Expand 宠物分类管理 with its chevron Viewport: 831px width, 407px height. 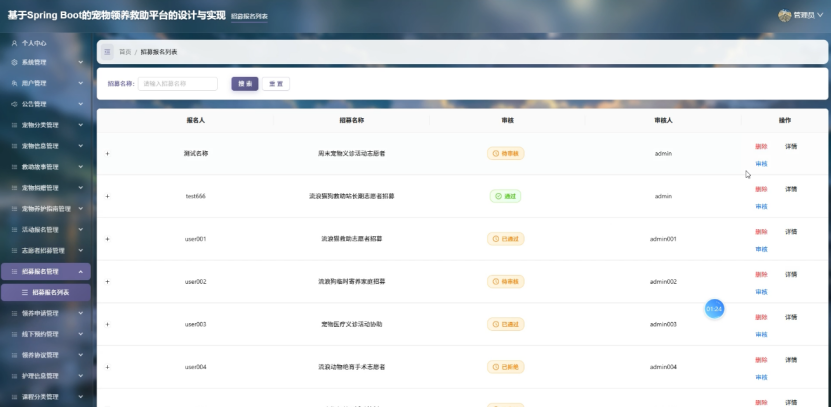pos(81,125)
